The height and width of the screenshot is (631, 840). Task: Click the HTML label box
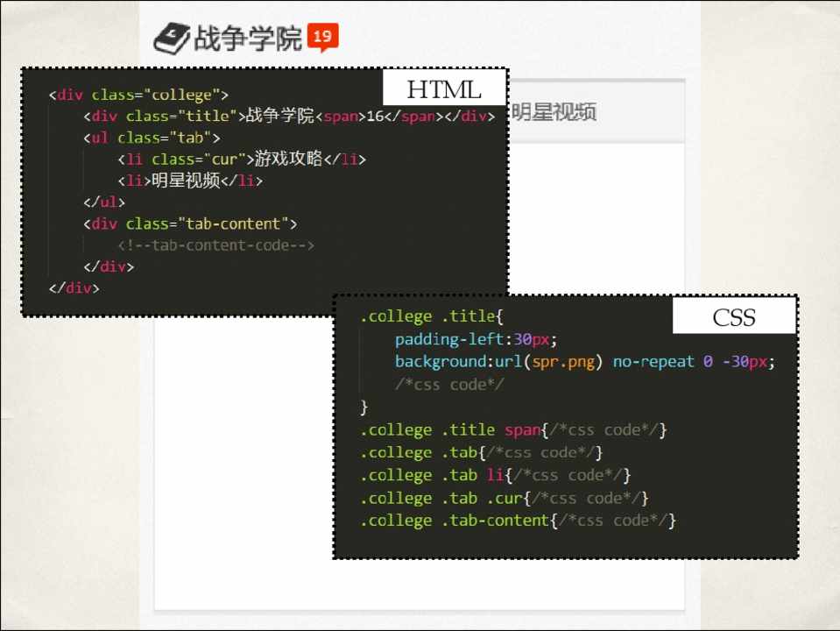(x=444, y=89)
